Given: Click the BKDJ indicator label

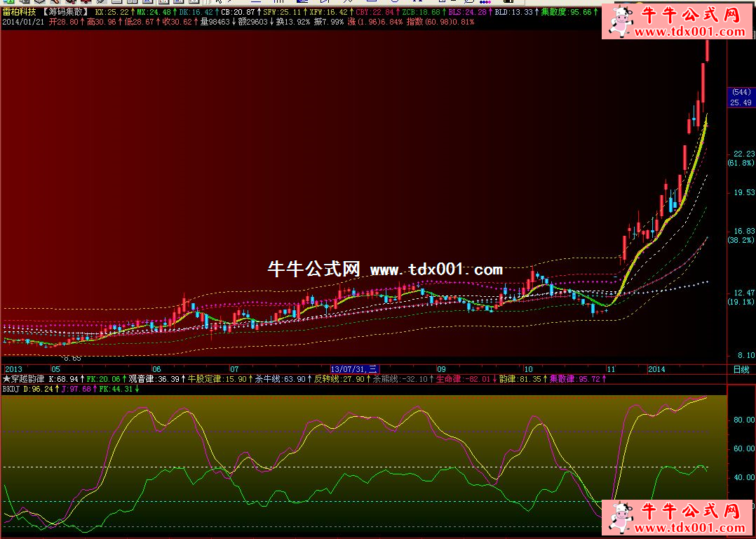Looking at the screenshot, I should click(11, 388).
